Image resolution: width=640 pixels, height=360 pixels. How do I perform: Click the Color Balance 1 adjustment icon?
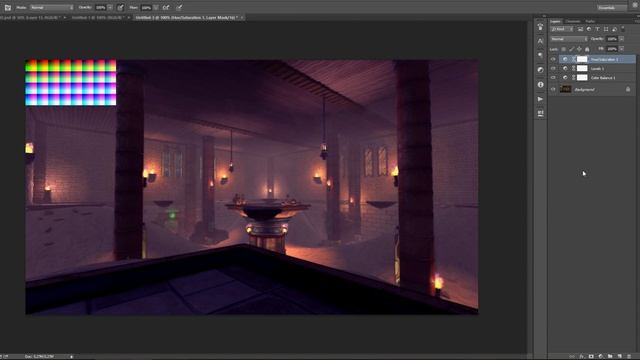pyautogui.click(x=565, y=78)
